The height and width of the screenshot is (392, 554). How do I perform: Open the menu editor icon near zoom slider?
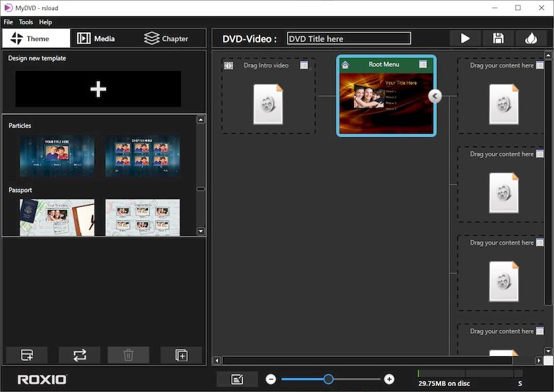click(x=237, y=378)
